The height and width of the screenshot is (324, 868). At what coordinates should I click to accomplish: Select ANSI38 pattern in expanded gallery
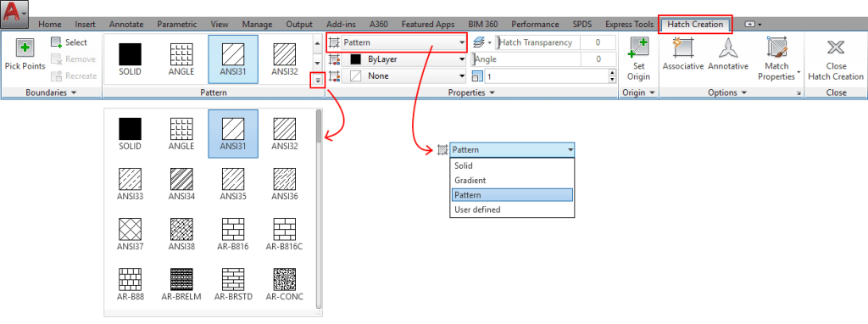[x=181, y=234]
